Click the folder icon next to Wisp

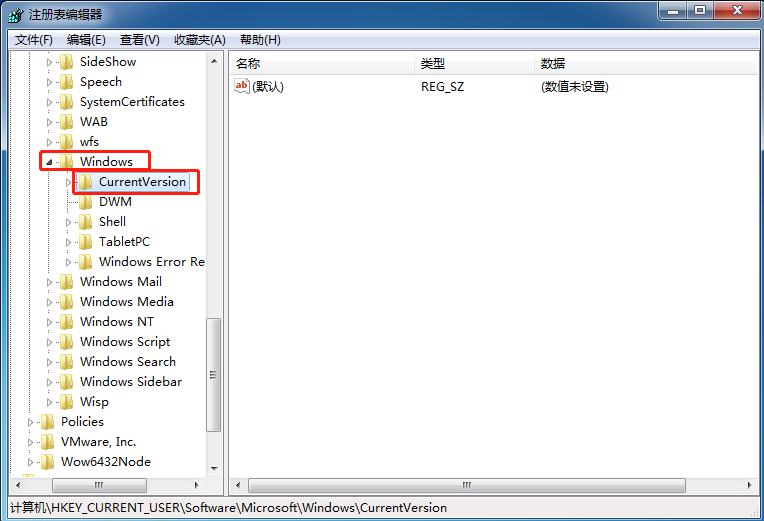[66, 402]
